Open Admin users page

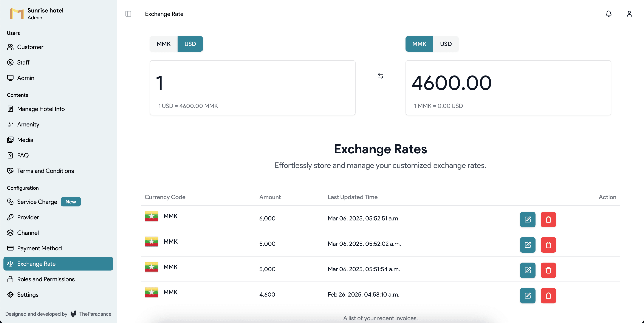point(58,78)
